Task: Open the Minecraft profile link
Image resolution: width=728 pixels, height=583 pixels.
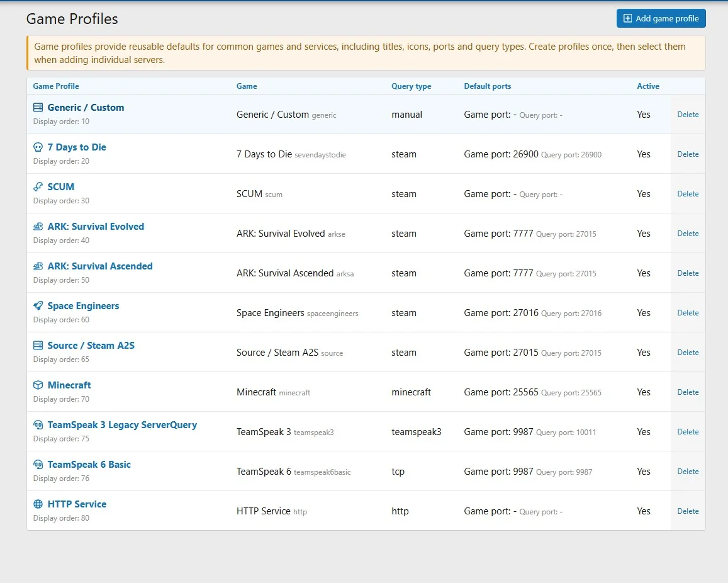Action: [69, 385]
